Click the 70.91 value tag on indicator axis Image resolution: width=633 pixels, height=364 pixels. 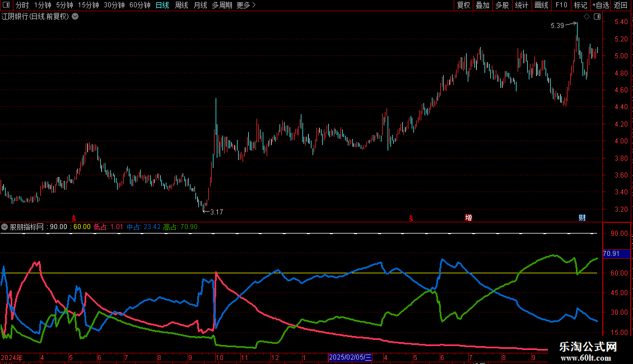[x=616, y=254]
